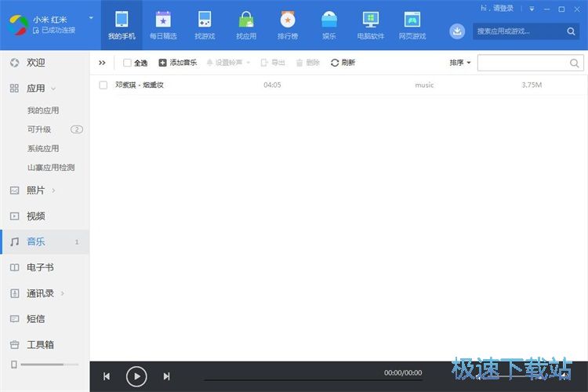Click the 电子书 ebook icon

[14, 267]
